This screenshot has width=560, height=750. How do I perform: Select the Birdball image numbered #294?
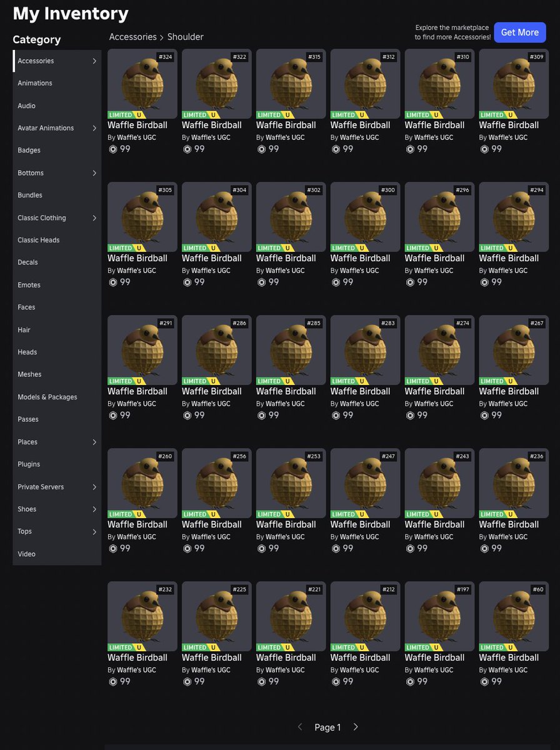(514, 217)
